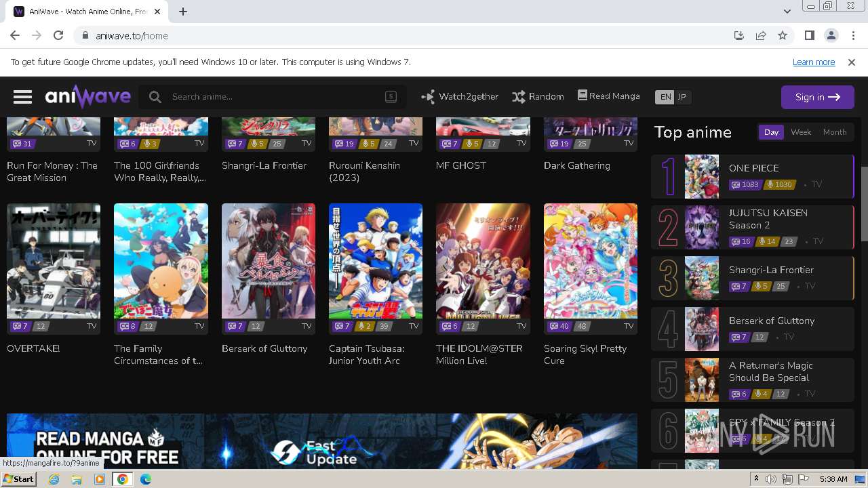
Task: Open the Chrome profile icon
Action: [x=831, y=36]
